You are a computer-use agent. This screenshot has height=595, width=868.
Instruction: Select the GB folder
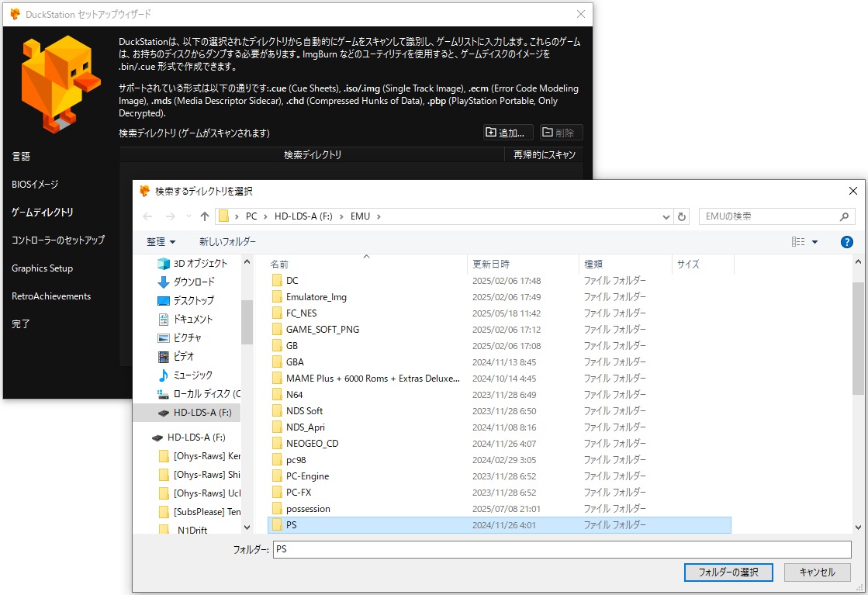500,346
